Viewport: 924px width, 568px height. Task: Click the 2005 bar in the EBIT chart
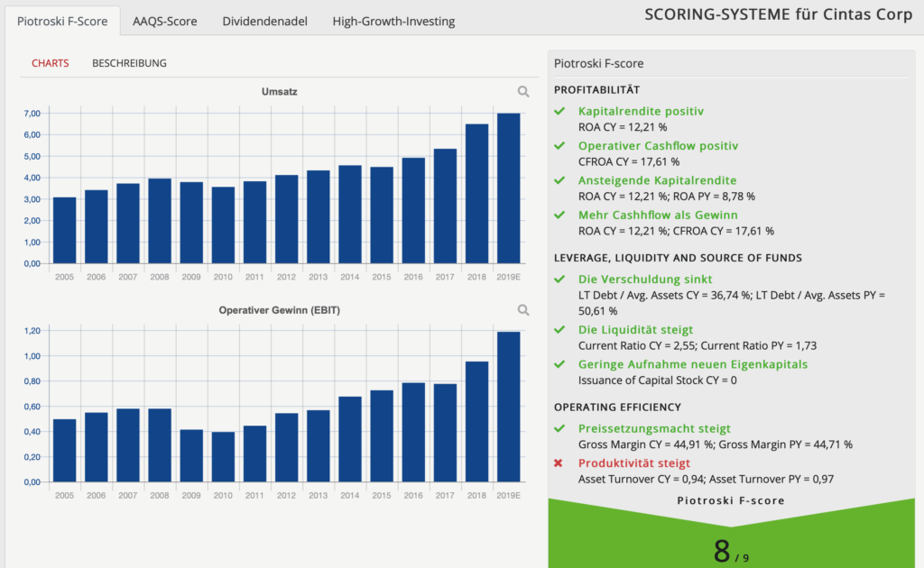65,451
